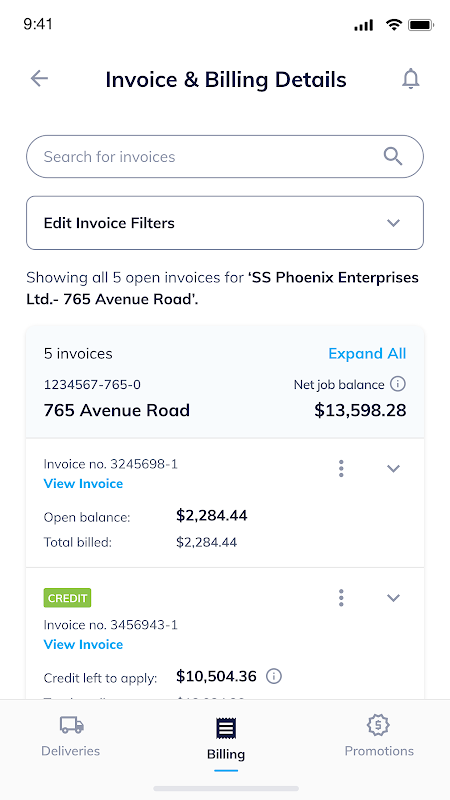Tap the Promotions badge icon
This screenshot has height=800, width=450.
click(379, 725)
